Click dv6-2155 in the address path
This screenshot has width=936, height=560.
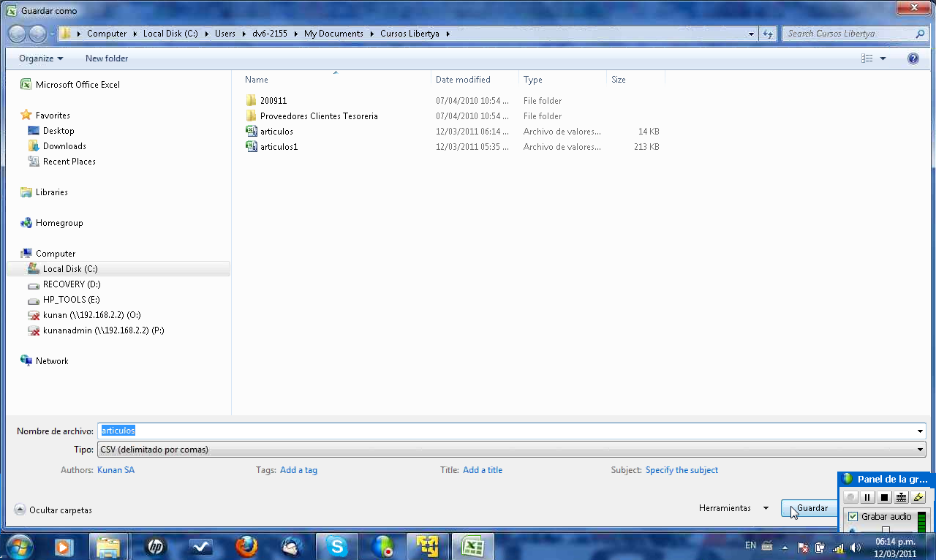tap(270, 34)
